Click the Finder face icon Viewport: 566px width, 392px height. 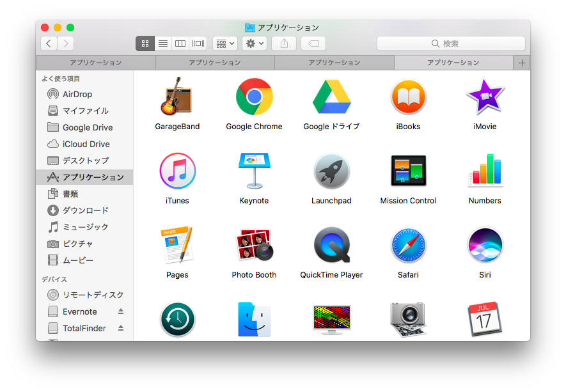(254, 320)
